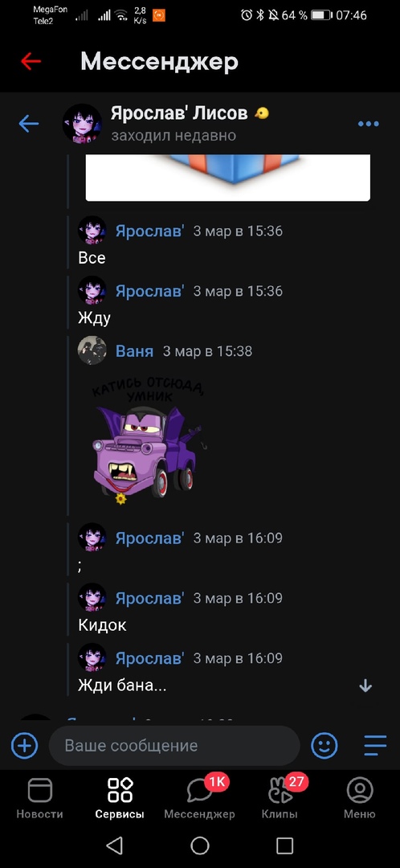Screen dimensions: 400x868
Task: Open the Мессенджер tab with 1K badge
Action: click(x=200, y=798)
